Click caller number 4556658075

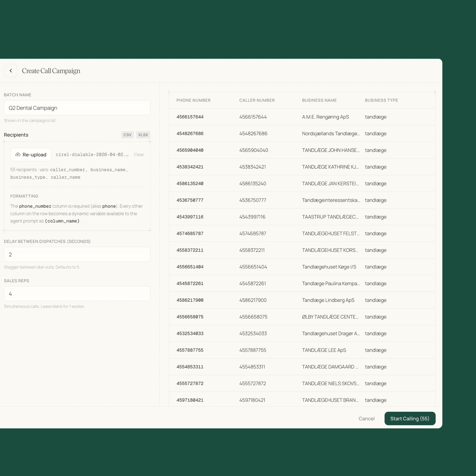[253, 317]
